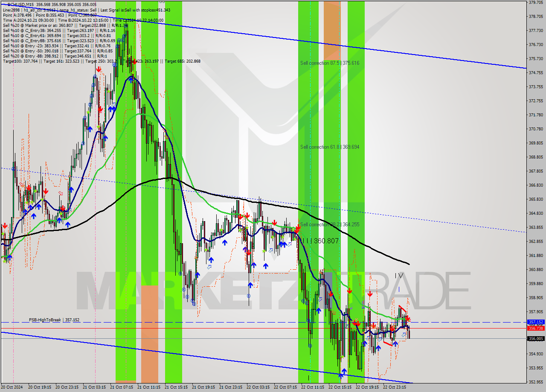
Task: Click 'Sell correction 61.8 | 369.694' label
Action: pyautogui.click(x=330, y=147)
